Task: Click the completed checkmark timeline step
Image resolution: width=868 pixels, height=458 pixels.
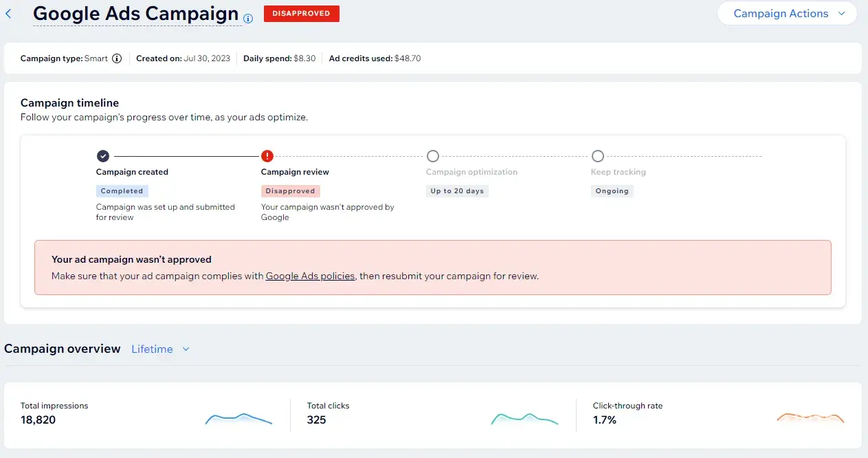Action: [x=103, y=156]
